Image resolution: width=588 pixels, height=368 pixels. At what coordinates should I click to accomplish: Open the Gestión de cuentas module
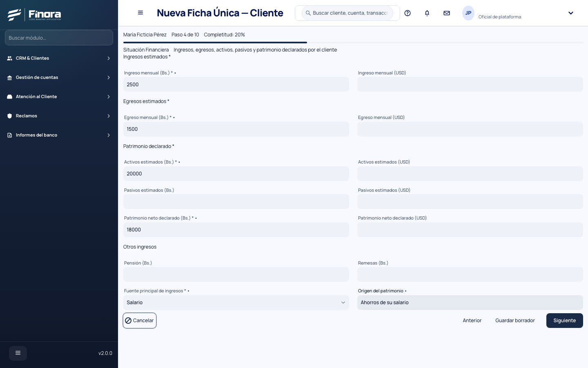pyautogui.click(x=59, y=77)
